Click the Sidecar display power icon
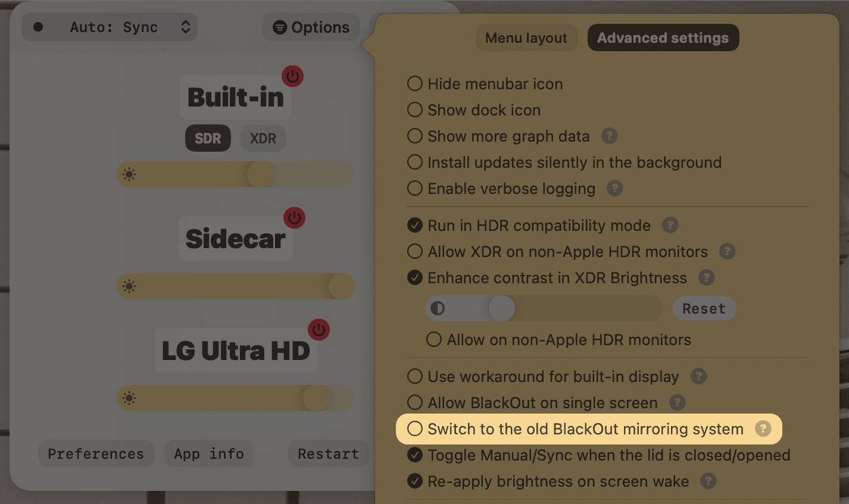This screenshot has height=504, width=849. 294,218
